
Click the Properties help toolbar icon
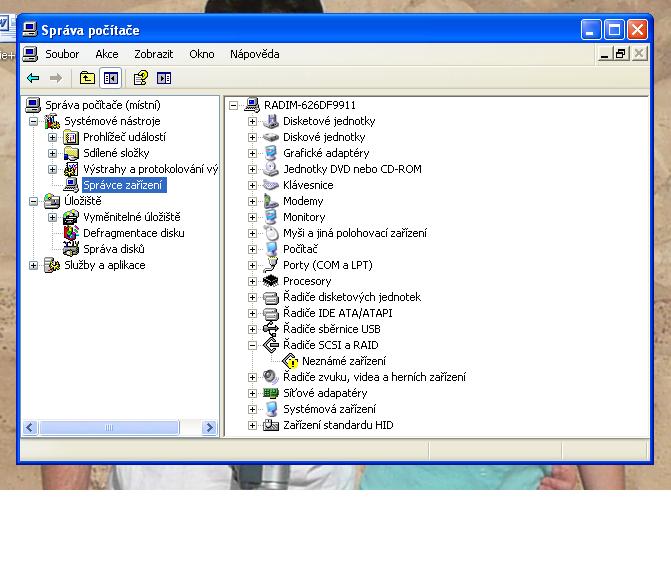141,78
